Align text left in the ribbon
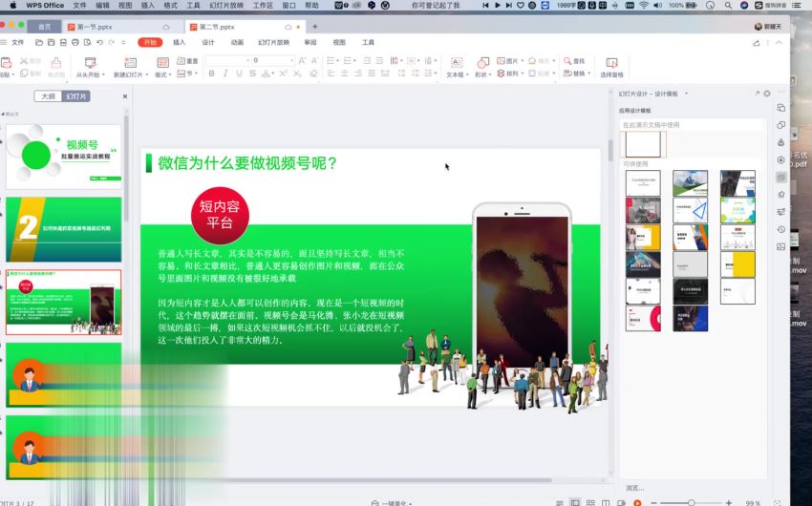812x506 pixels. point(331,74)
